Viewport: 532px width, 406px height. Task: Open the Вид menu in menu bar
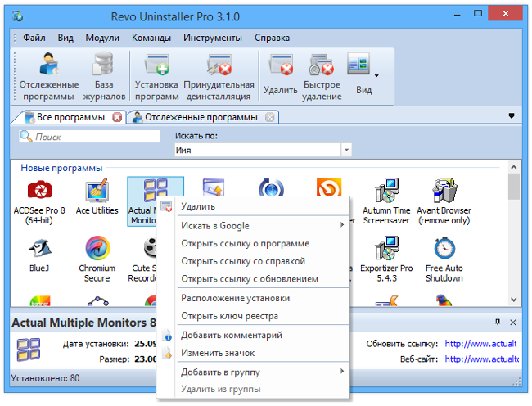65,38
